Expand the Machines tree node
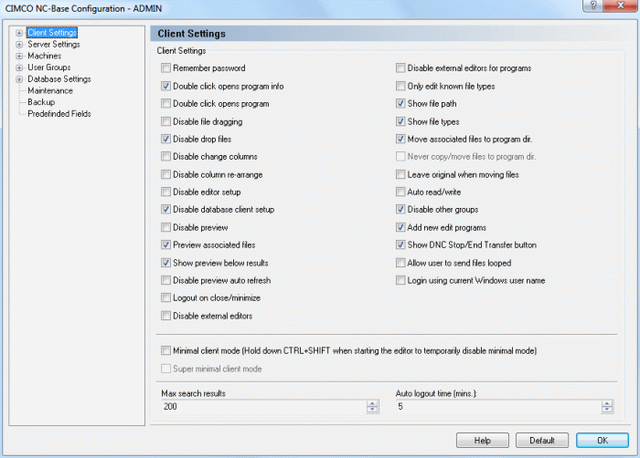640x458 pixels. point(19,56)
